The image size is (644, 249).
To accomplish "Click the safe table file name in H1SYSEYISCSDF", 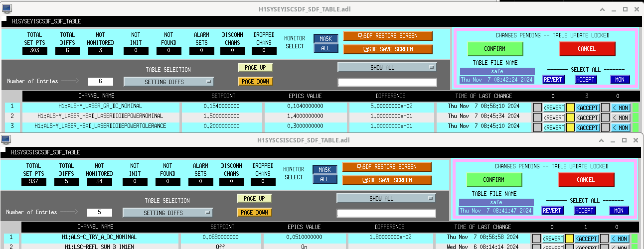I will [x=497, y=71].
